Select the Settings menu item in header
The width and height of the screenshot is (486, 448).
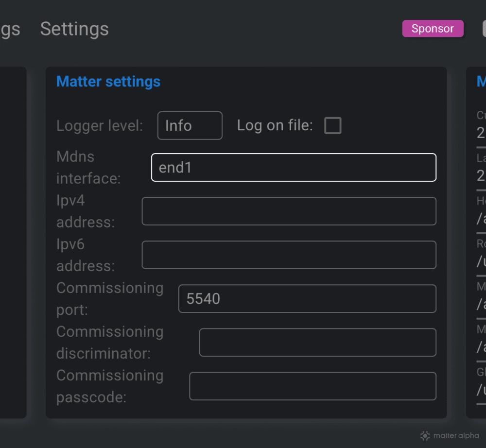[x=74, y=29]
